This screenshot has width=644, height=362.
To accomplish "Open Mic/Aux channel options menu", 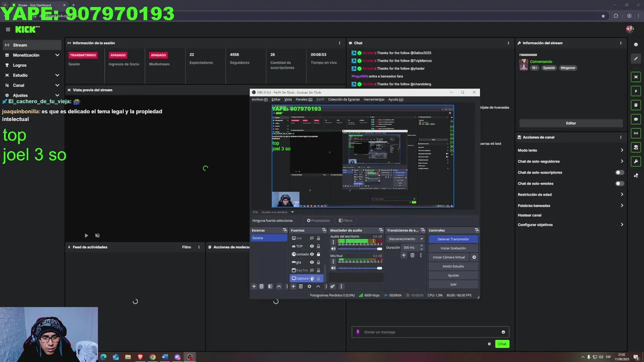I will coord(333,261).
